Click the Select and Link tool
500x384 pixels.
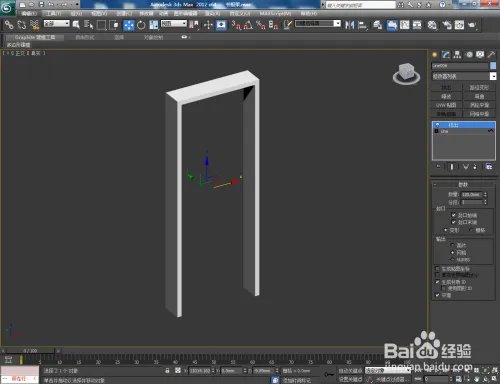[x=9, y=25]
